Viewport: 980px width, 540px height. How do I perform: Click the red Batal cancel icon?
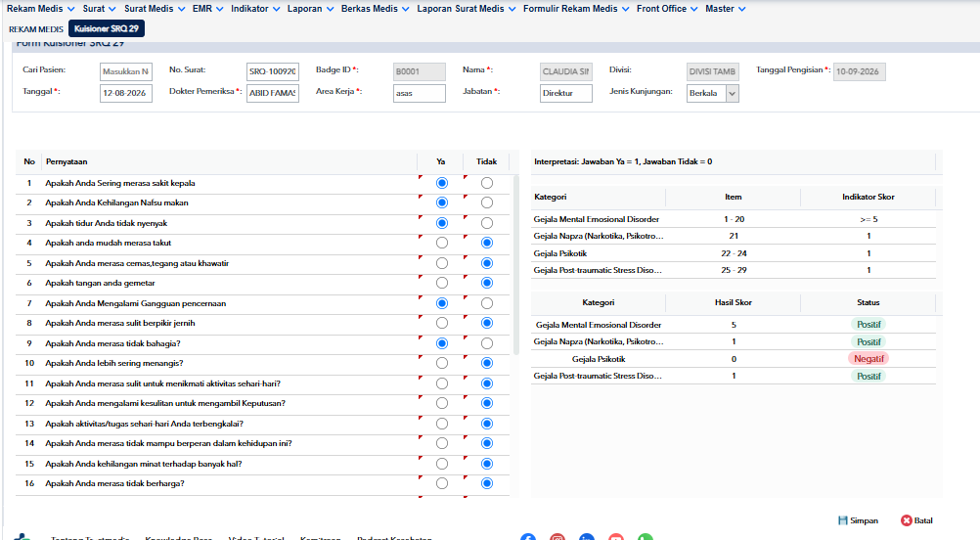907,520
